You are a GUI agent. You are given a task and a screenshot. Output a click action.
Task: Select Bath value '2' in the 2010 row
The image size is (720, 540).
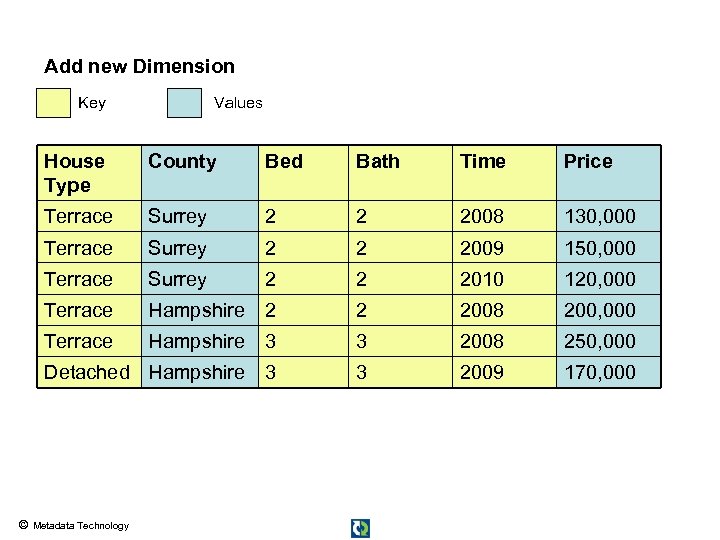point(400,279)
